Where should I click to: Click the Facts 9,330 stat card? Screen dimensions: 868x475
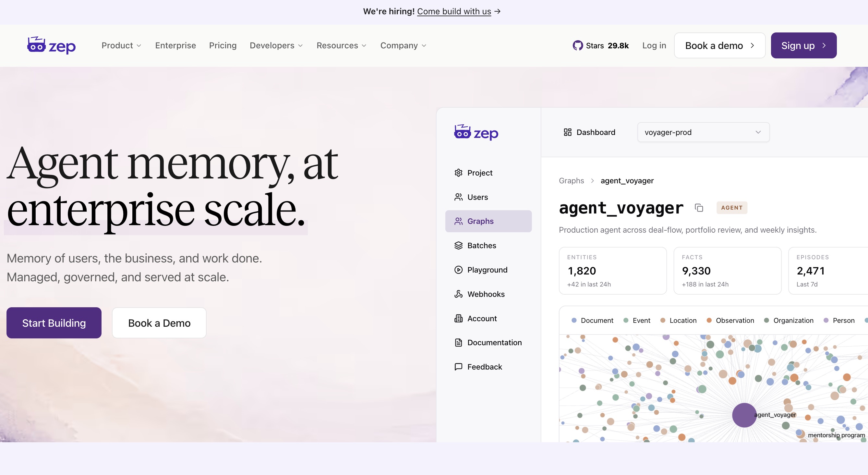click(x=728, y=271)
